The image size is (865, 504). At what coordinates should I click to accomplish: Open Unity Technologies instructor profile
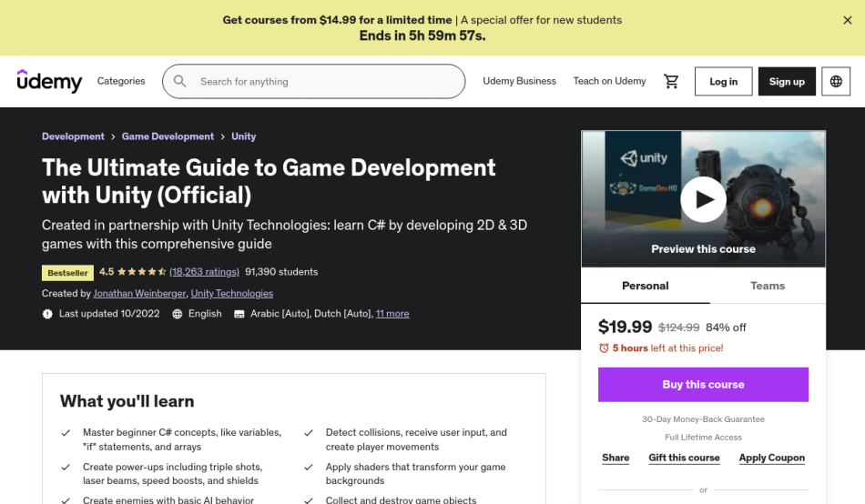pyautogui.click(x=231, y=293)
